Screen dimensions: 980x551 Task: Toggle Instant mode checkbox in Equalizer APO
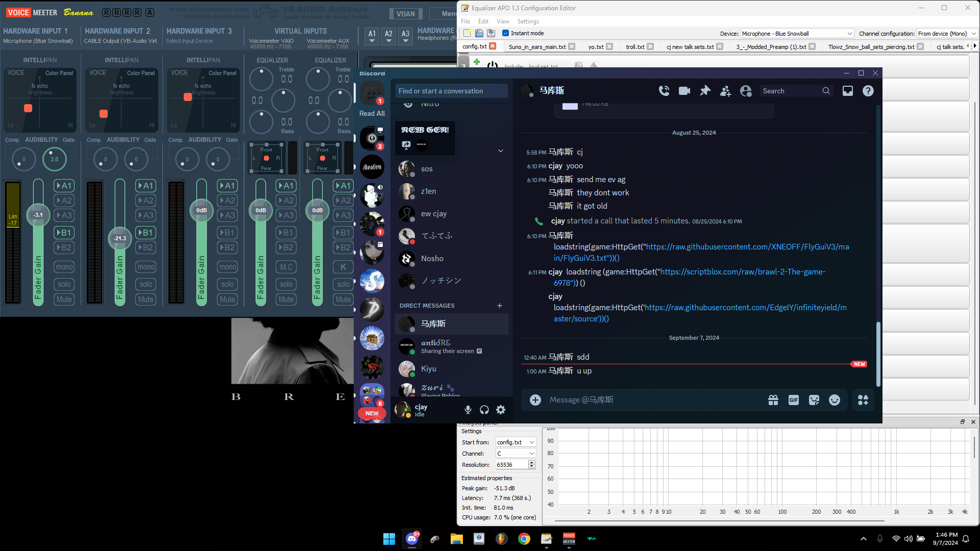505,33
